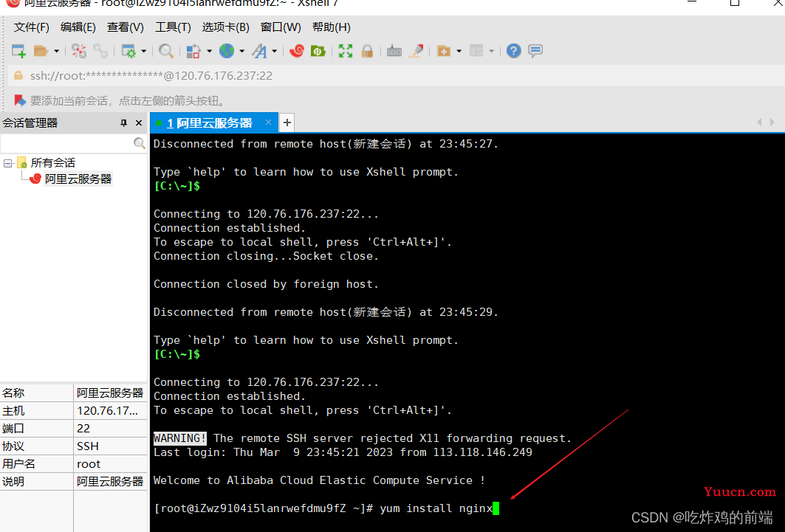The height and width of the screenshot is (532, 785).
Task: Open the session Properties gear icon
Action: point(128,50)
